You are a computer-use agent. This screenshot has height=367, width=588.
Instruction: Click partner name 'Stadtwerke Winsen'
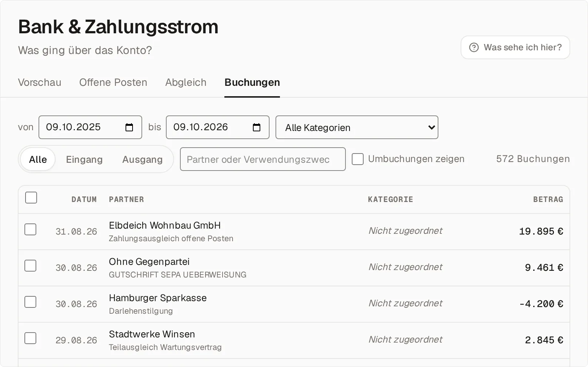pyautogui.click(x=152, y=334)
